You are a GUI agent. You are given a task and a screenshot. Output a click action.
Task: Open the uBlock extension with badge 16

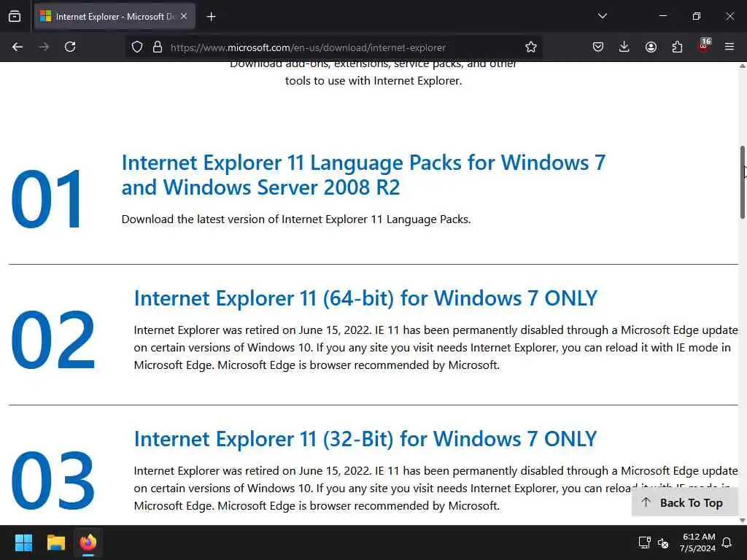tap(704, 46)
